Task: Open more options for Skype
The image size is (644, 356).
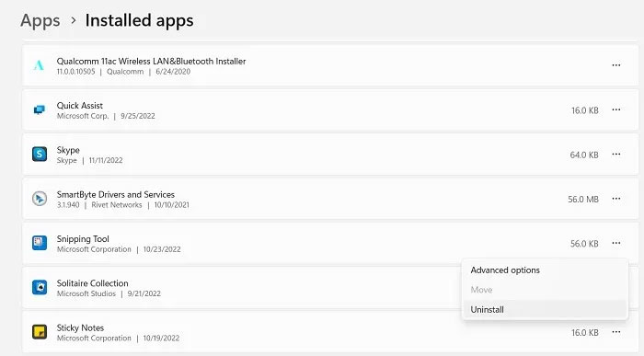Action: point(616,155)
